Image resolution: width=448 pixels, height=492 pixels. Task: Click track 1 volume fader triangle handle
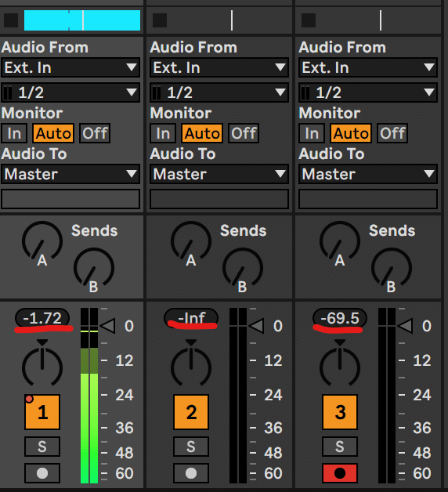tap(108, 326)
